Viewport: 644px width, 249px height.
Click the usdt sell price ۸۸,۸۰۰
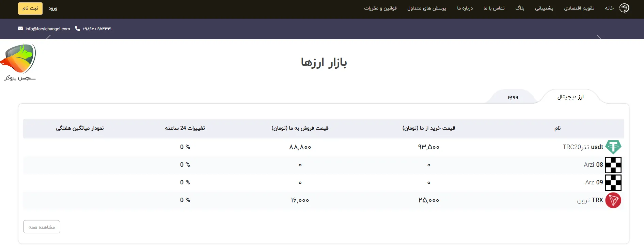click(x=300, y=147)
